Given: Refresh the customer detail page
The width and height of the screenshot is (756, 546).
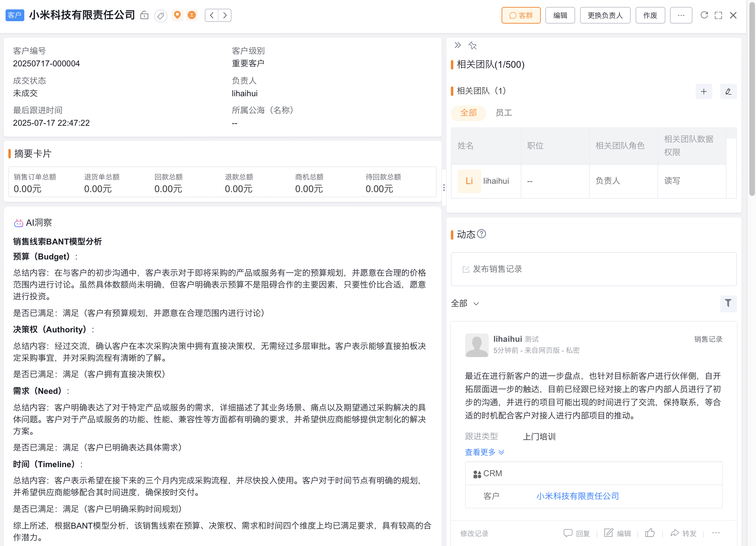Looking at the screenshot, I should point(704,15).
